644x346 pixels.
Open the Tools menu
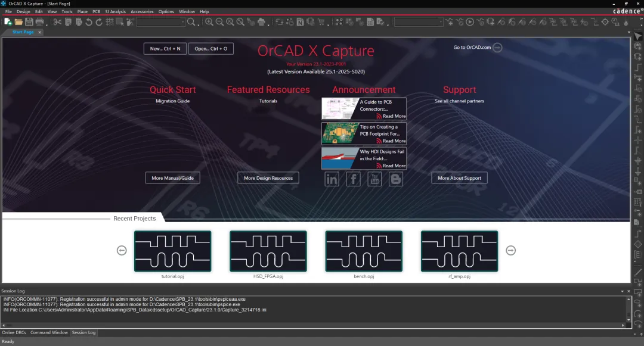(x=67, y=11)
